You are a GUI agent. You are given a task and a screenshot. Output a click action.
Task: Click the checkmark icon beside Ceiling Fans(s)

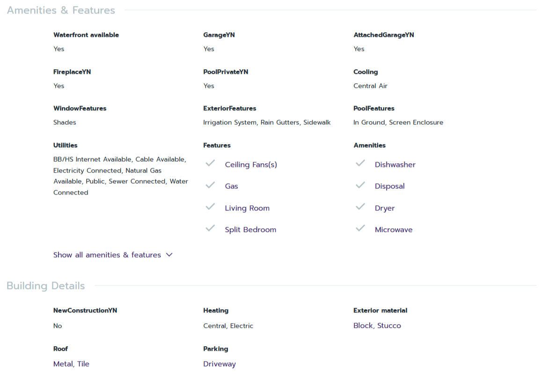pyautogui.click(x=211, y=163)
